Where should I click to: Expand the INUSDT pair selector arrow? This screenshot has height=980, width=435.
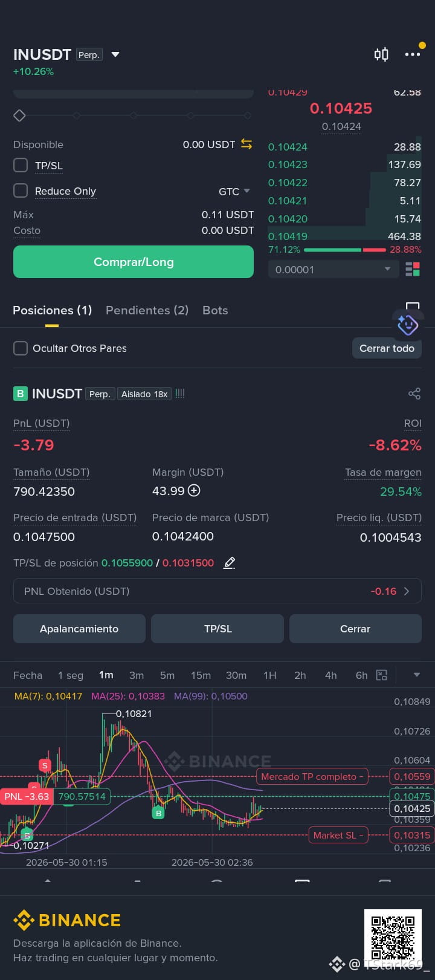pos(115,55)
